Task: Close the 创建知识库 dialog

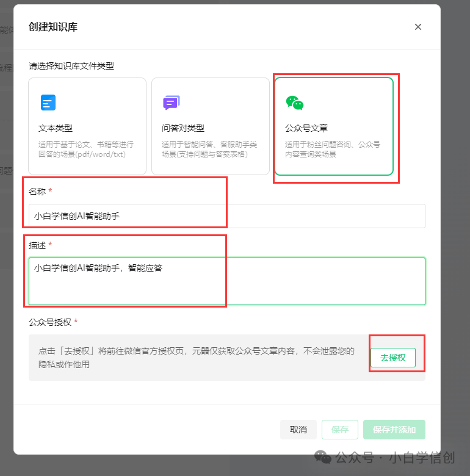Action: [x=418, y=27]
